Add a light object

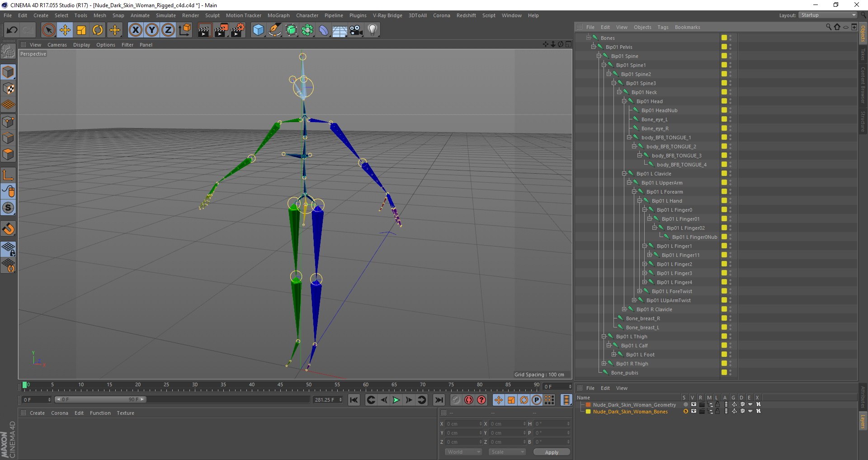tap(373, 30)
